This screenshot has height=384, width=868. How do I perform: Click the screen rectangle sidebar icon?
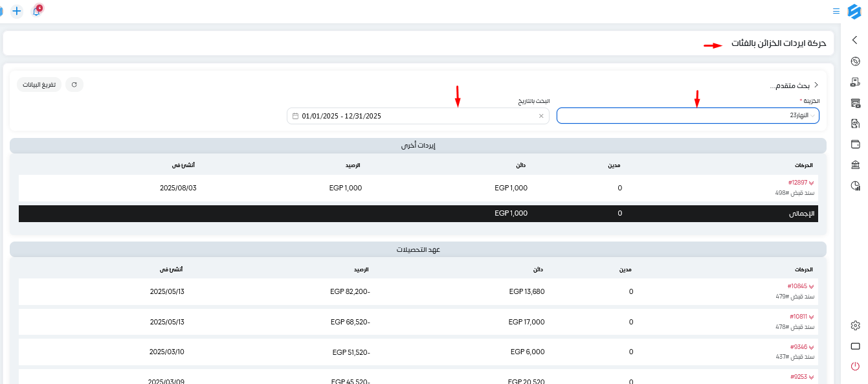(x=855, y=346)
